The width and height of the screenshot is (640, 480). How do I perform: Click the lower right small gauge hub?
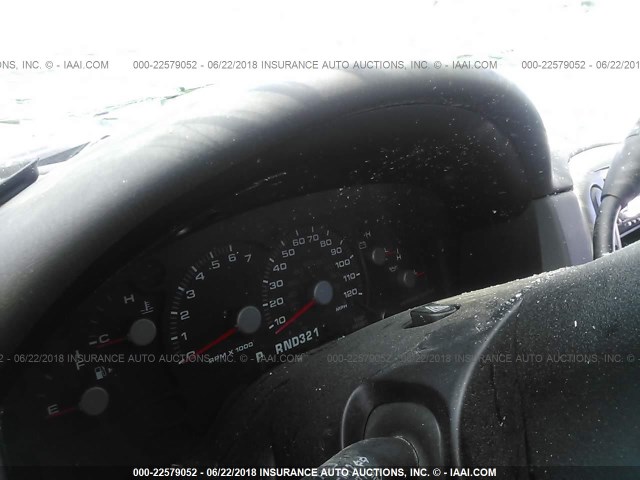click(408, 279)
